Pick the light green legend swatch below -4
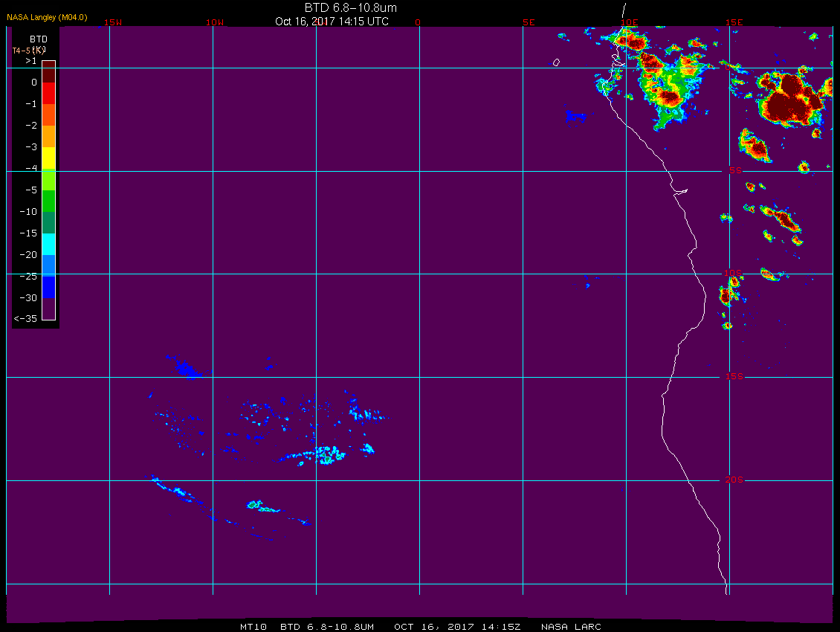 click(x=49, y=180)
